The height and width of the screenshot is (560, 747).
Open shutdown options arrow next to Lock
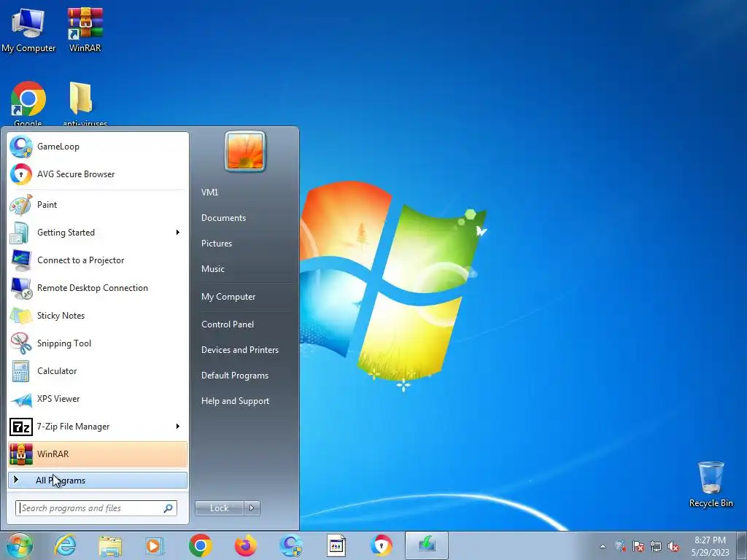coord(252,508)
